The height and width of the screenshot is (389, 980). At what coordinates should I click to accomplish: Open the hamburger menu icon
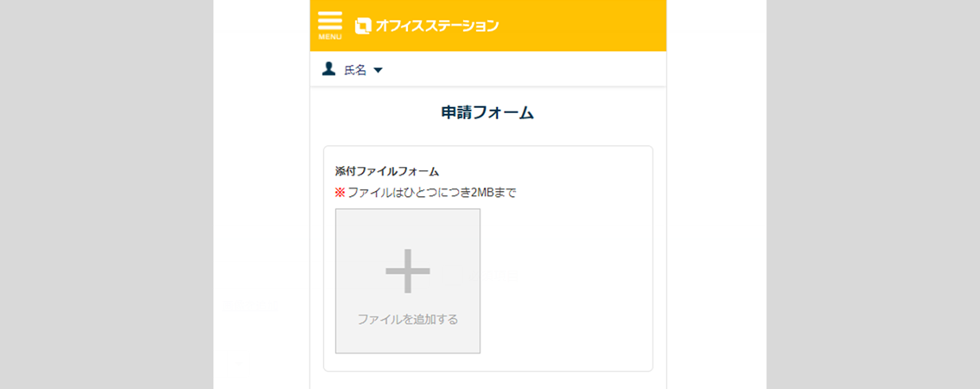330,21
